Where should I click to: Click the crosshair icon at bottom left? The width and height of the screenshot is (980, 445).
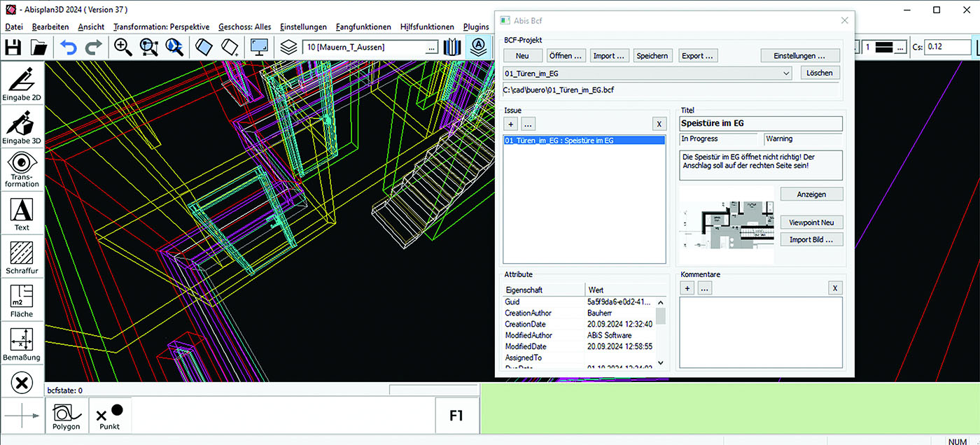click(22, 416)
